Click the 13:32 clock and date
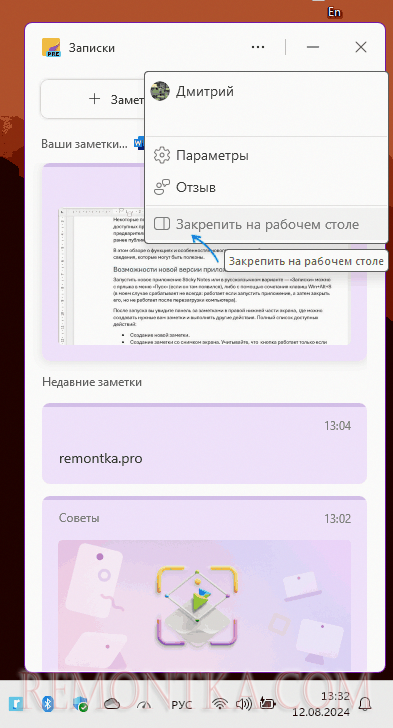393x728 pixels. [x=321, y=704]
